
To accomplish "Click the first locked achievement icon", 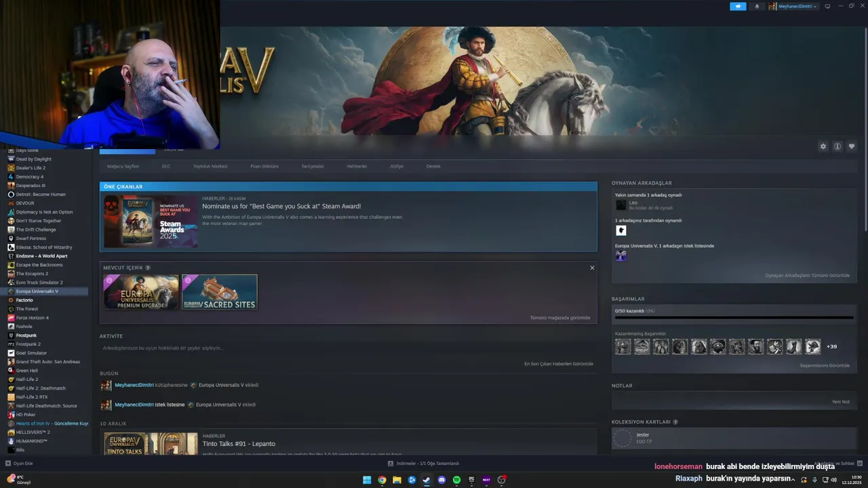I will click(x=623, y=346).
